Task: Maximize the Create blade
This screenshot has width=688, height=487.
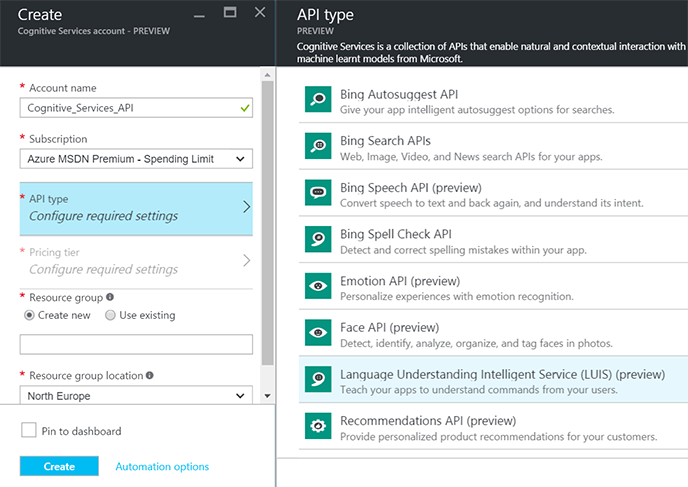Action: point(230,12)
